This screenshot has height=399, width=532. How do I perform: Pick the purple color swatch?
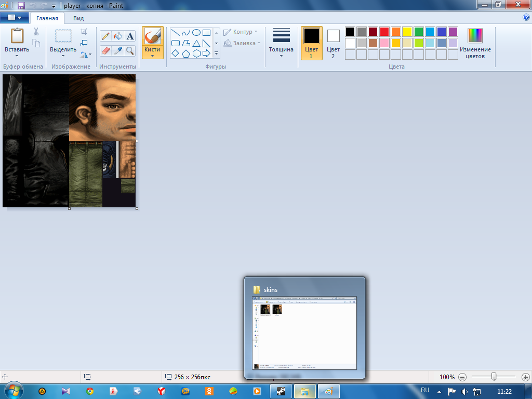453,32
